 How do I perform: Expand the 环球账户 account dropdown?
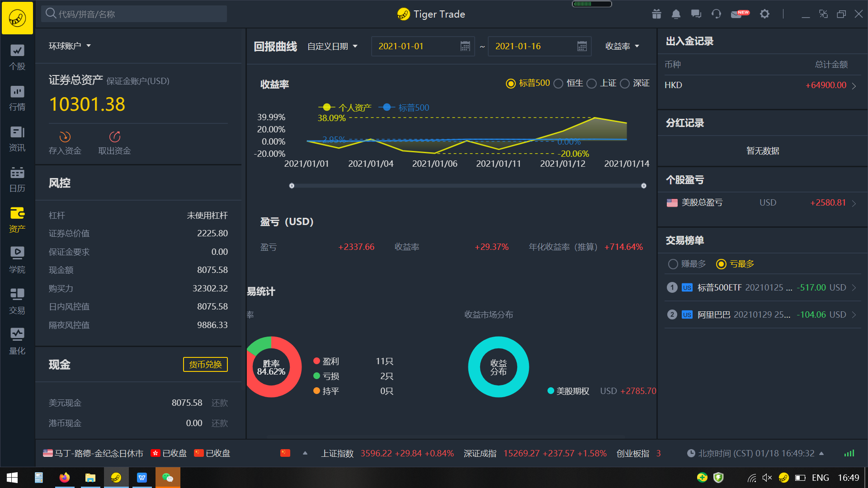click(70, 46)
